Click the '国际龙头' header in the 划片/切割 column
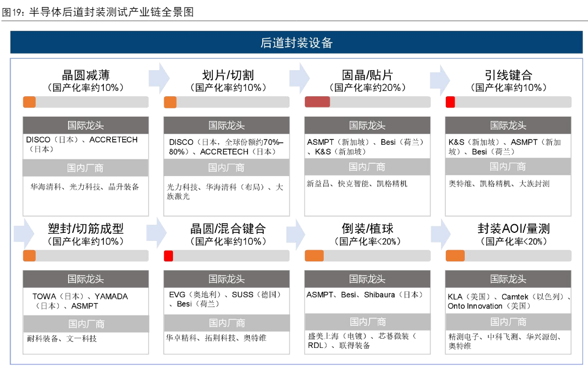Screen dimensions: 588x369 click(226, 125)
